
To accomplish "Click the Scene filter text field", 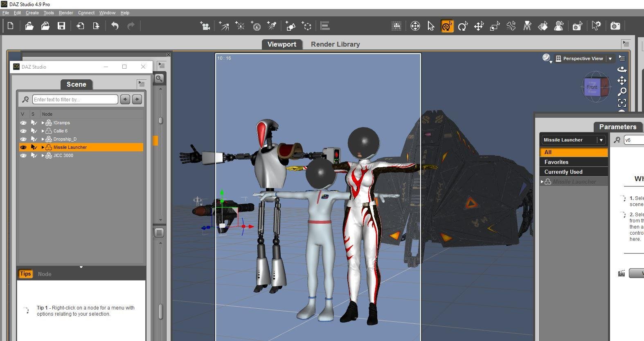I will click(x=75, y=99).
